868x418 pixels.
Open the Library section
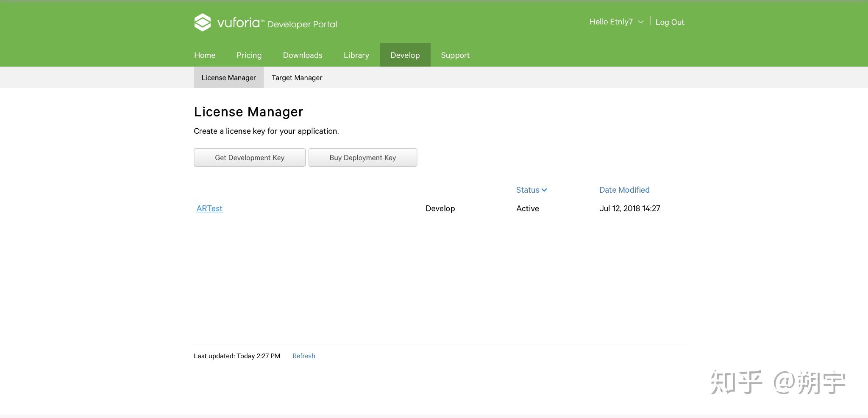click(356, 55)
